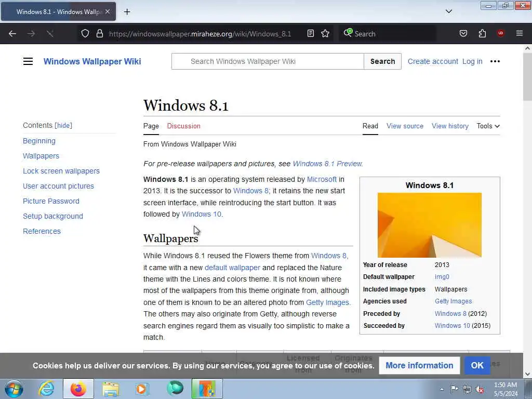Bookmark this page with the star icon

click(325, 33)
